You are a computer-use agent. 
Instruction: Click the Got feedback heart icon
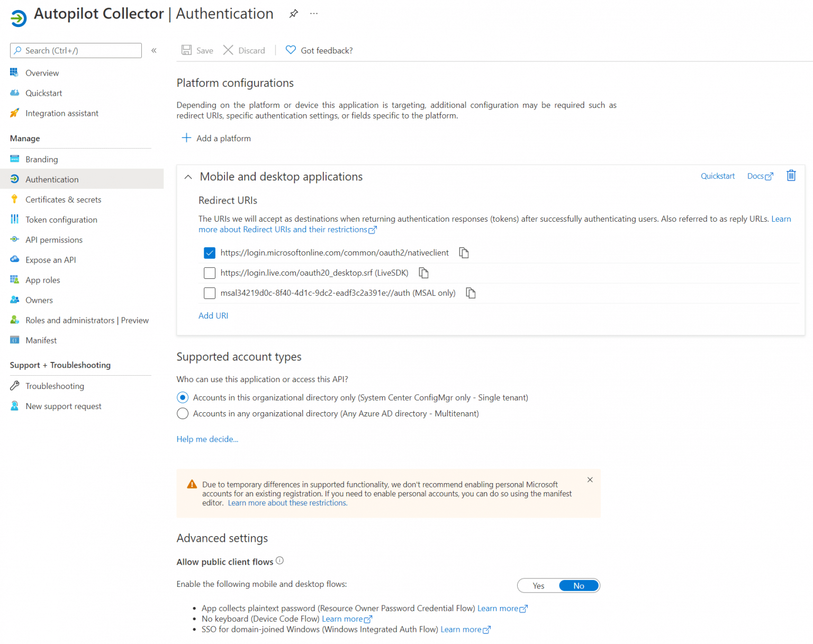pos(291,50)
